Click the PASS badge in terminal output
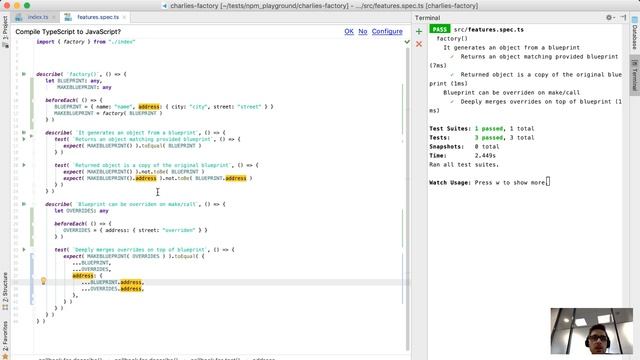 [440, 29]
